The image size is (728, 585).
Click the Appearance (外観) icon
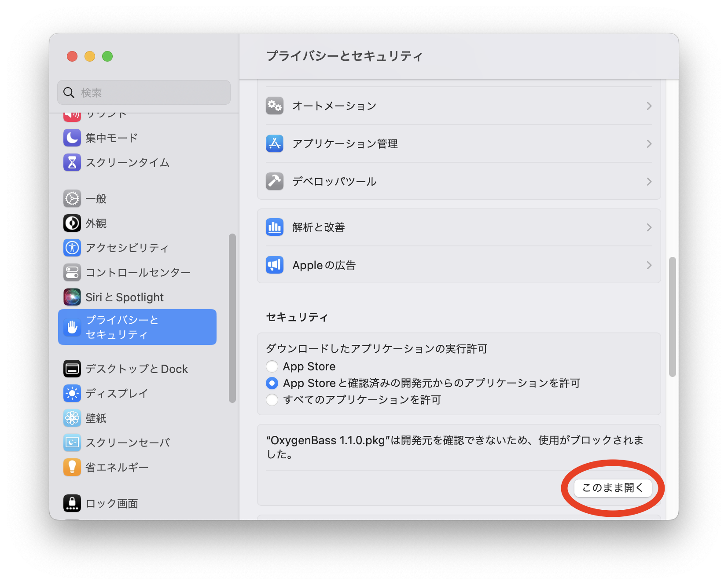pyautogui.click(x=72, y=223)
